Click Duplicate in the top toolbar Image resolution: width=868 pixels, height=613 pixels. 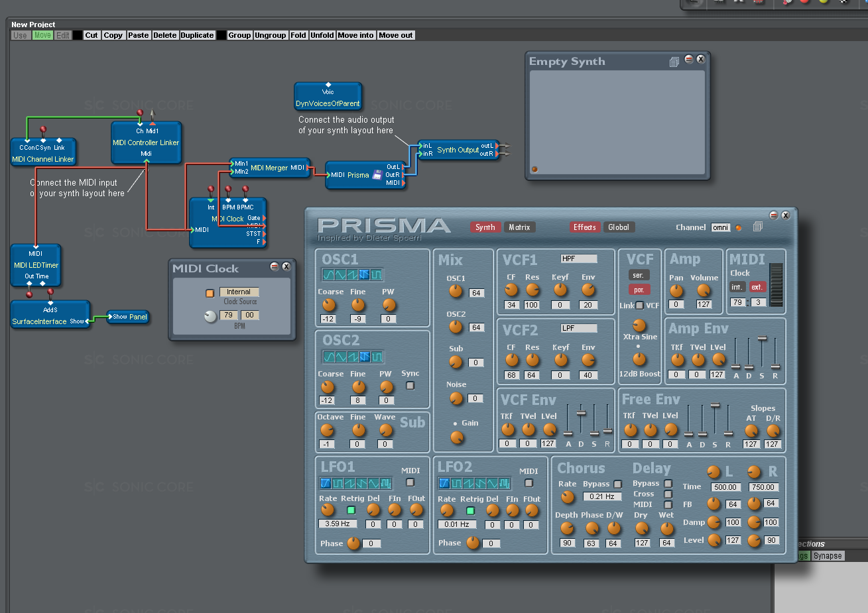coord(197,35)
